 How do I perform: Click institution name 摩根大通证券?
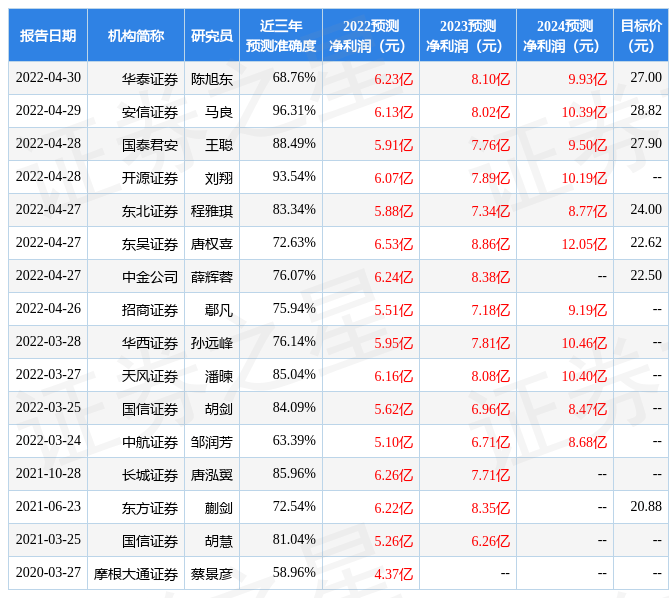point(136,574)
